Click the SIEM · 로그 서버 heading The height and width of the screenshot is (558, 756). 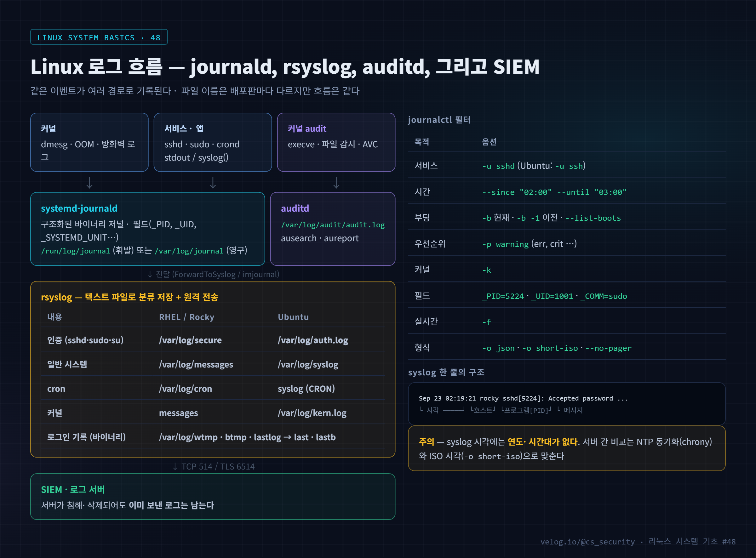click(73, 489)
